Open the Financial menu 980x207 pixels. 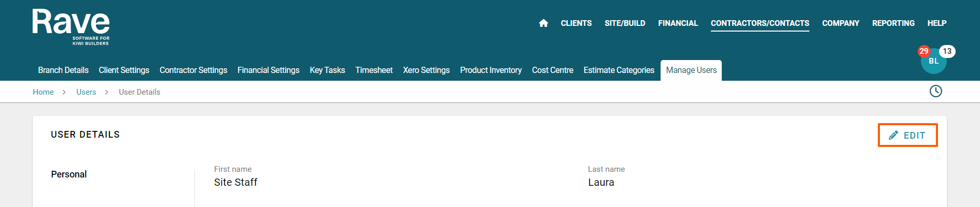[x=678, y=23]
